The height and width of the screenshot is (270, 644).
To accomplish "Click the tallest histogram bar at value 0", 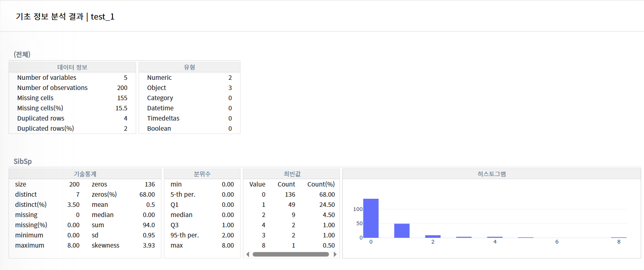I will 371,218.
